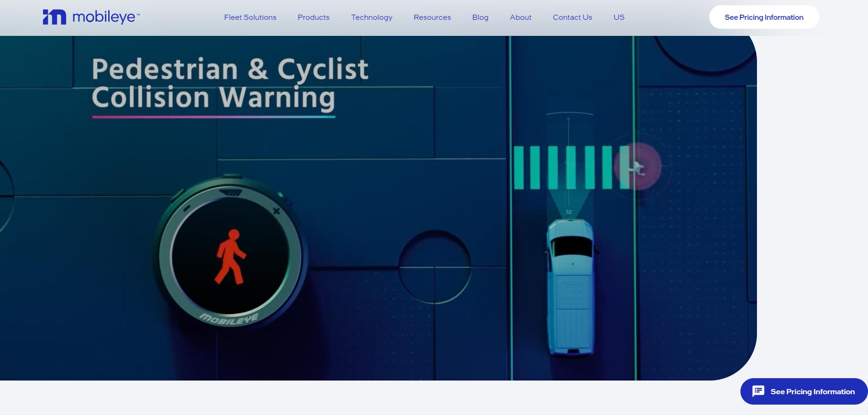Screen dimensions: 868x415
Task: Open the About page
Action: point(520,17)
